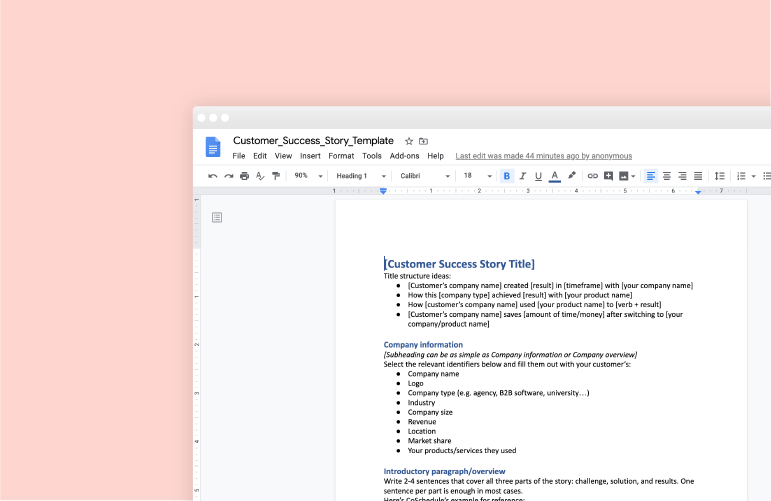Toggle Bold formatting
The image size is (771, 501).
pos(506,176)
